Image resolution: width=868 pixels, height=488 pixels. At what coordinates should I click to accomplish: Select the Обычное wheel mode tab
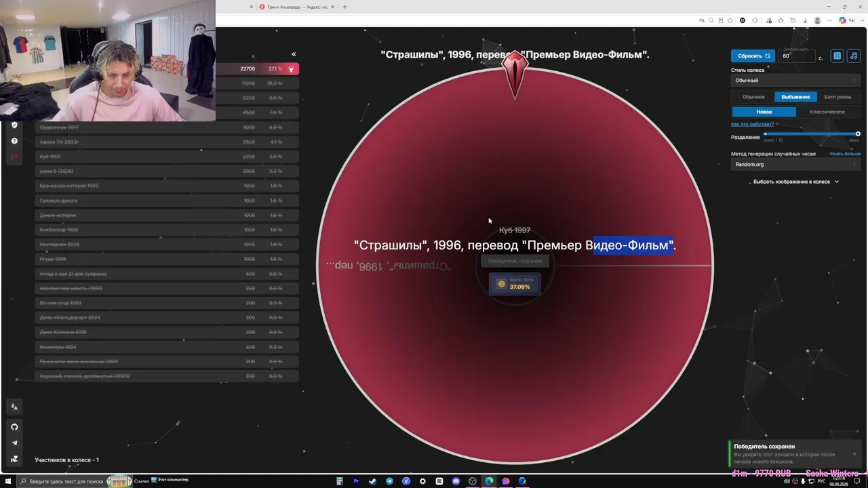pyautogui.click(x=753, y=97)
